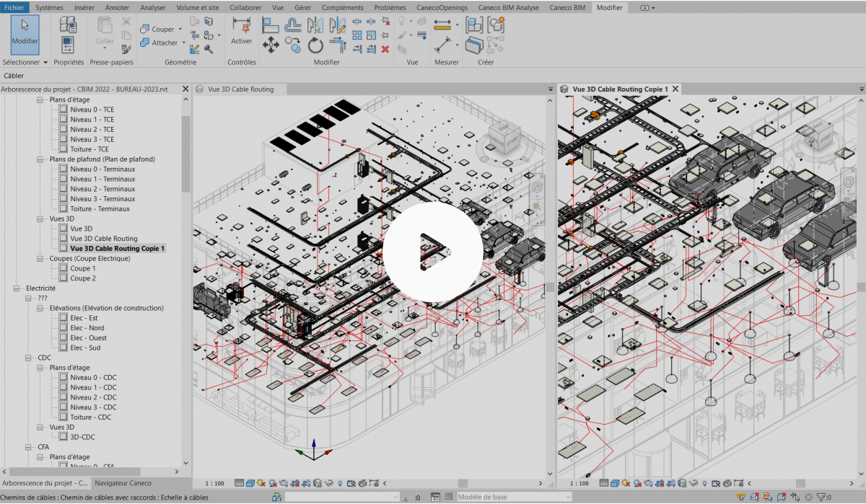Click the Move tool icon
866x504 pixels.
point(271,43)
